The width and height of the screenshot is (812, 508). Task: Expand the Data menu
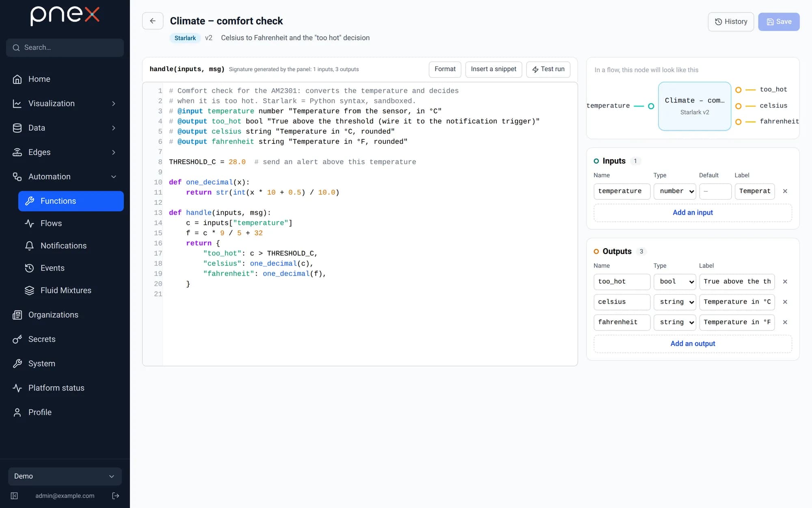65,128
